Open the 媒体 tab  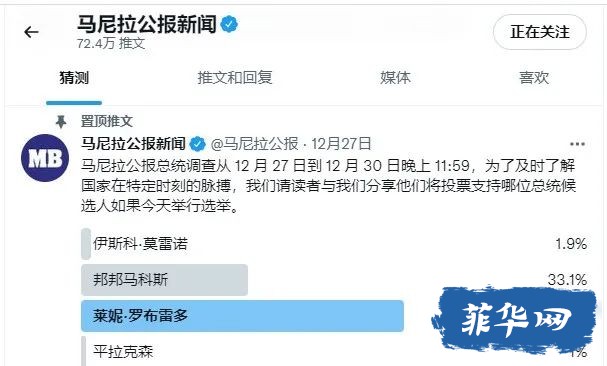click(x=395, y=78)
